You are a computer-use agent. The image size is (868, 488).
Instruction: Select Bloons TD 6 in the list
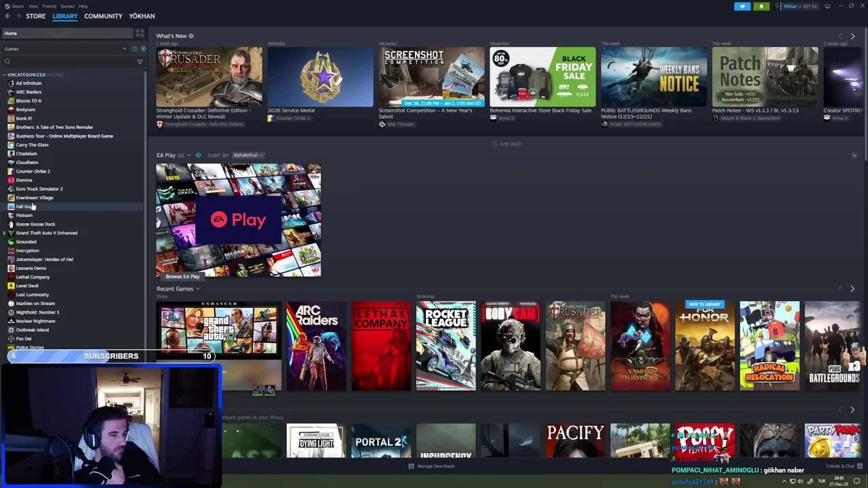pyautogui.click(x=28, y=101)
